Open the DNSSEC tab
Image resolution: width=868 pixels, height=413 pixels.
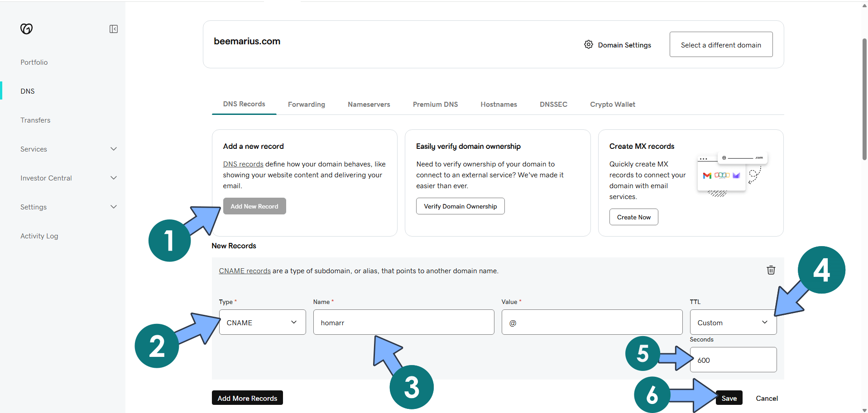tap(553, 104)
